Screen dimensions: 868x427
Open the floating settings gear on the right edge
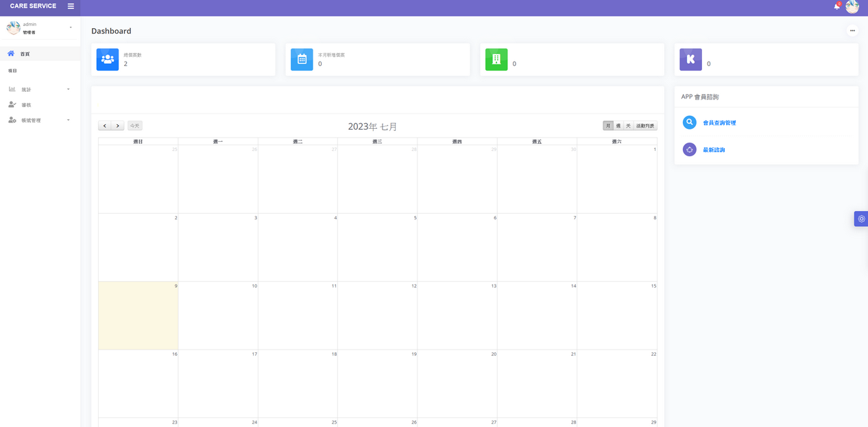861,219
